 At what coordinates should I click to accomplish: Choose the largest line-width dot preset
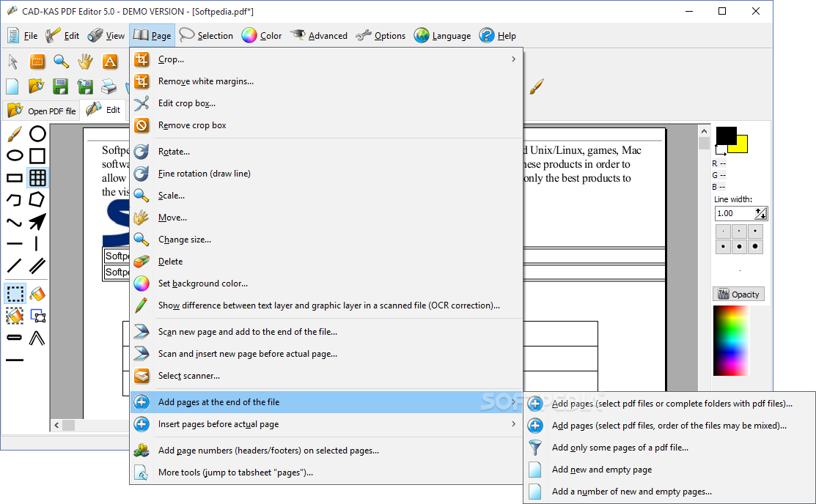(x=755, y=247)
